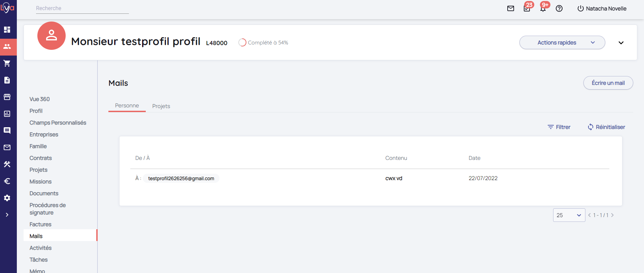Screen dimensions: 644x273
Task: Select Documents in the profile menu
Action: click(44, 193)
